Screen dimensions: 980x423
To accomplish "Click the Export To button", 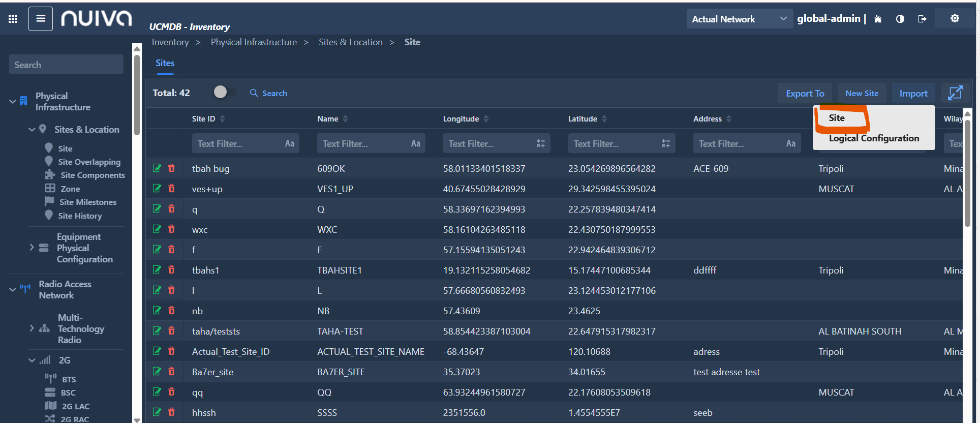I will pos(805,94).
